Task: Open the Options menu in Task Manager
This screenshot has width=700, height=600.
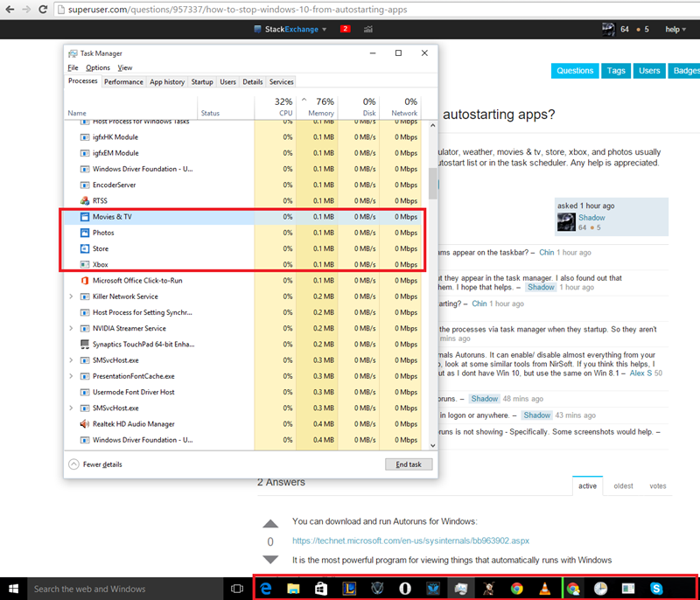Action: pyautogui.click(x=98, y=67)
